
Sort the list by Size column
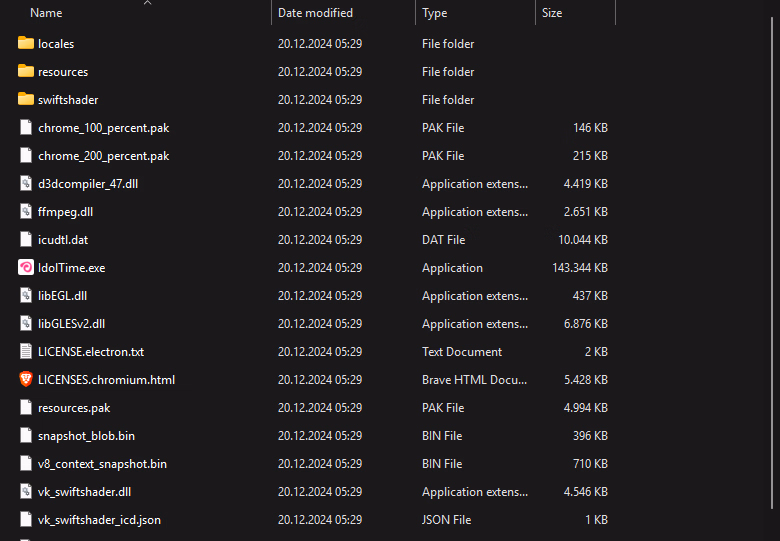[x=552, y=13]
